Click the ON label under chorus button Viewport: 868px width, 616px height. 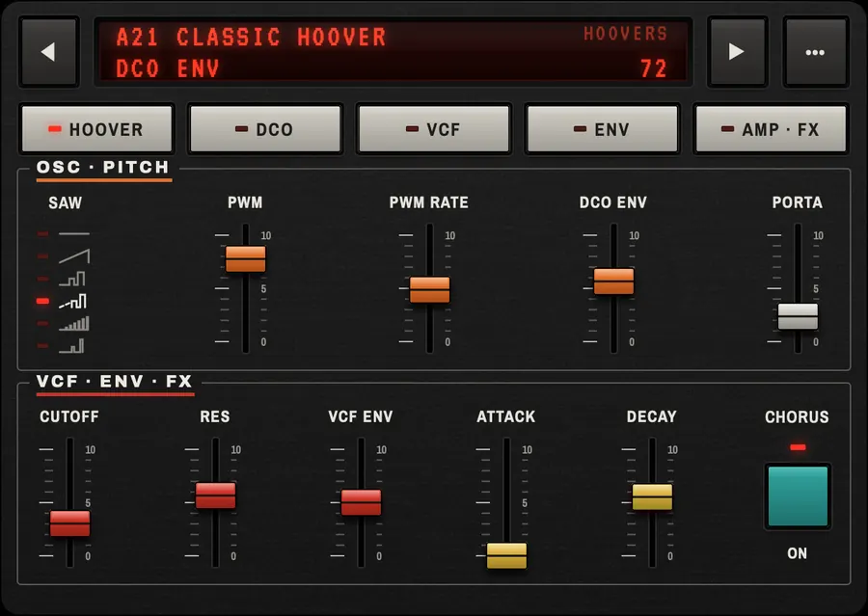798,553
